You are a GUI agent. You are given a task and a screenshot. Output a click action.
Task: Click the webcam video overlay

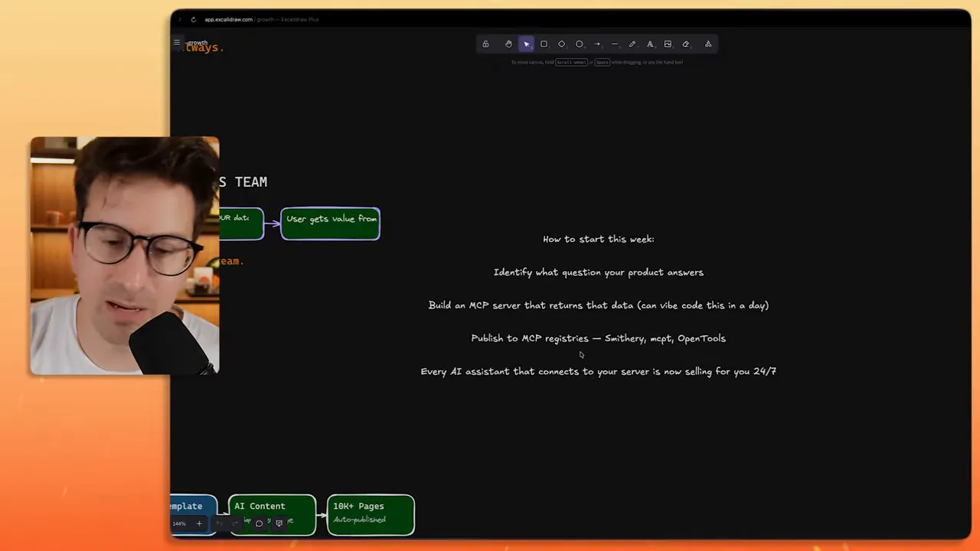tap(125, 256)
